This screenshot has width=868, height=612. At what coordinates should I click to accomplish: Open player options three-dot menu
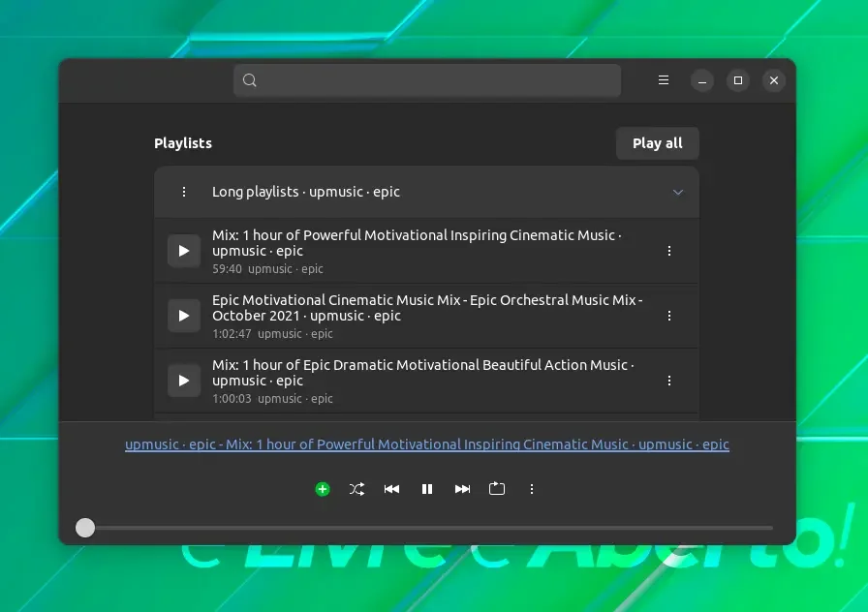point(532,489)
